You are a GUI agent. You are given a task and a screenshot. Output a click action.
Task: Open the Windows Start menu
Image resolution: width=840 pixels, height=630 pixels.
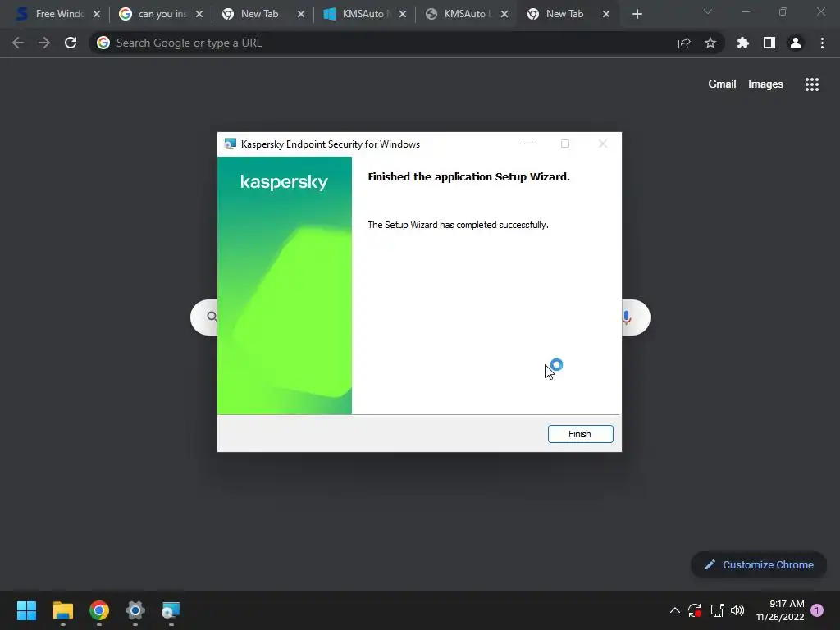[26, 610]
